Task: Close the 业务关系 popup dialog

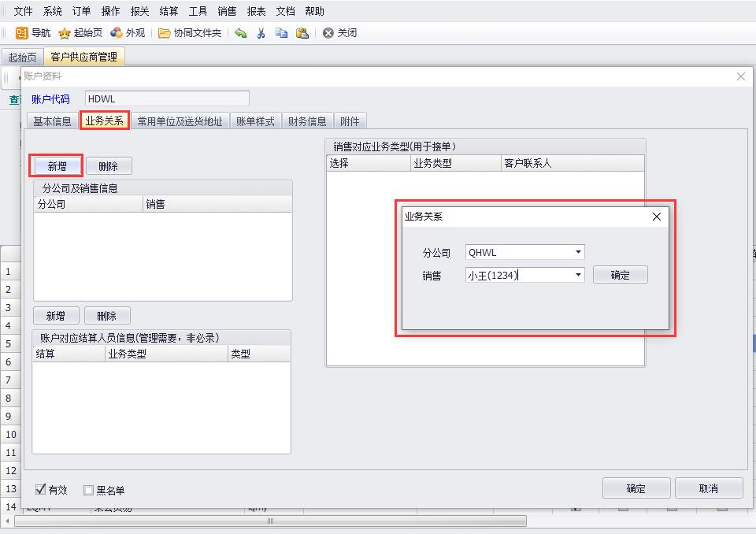Action: pos(657,217)
